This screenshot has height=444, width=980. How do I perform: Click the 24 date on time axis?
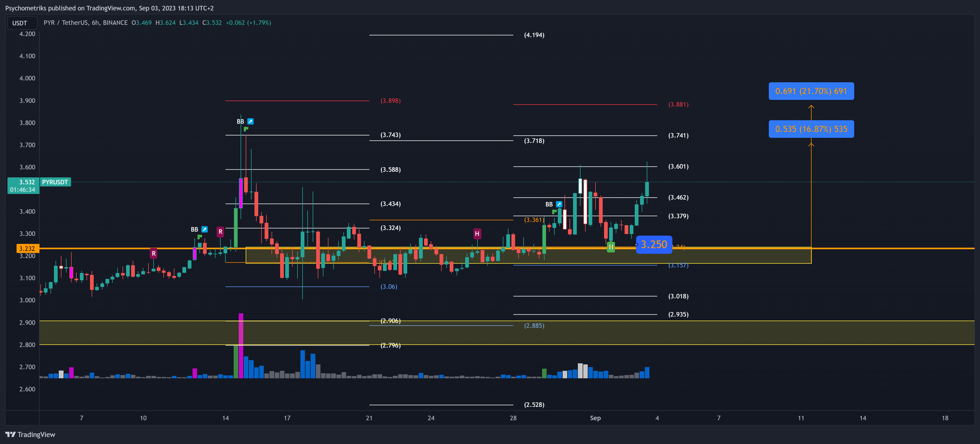[431, 418]
